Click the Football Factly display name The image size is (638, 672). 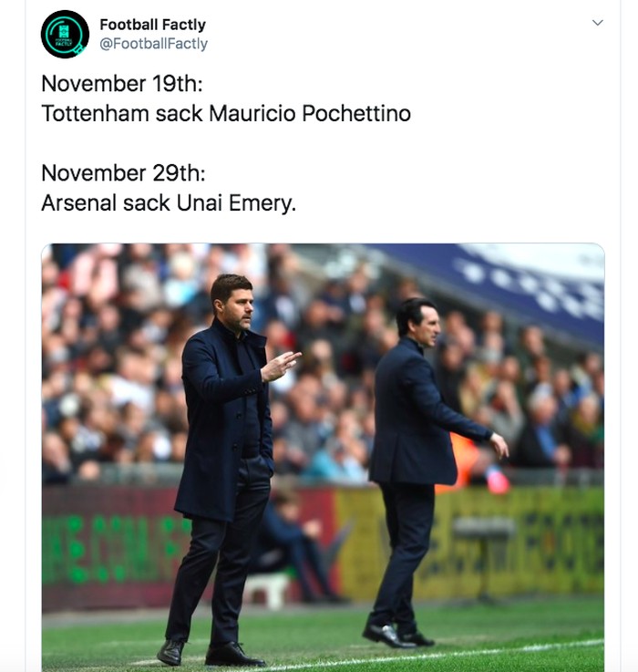point(152,25)
